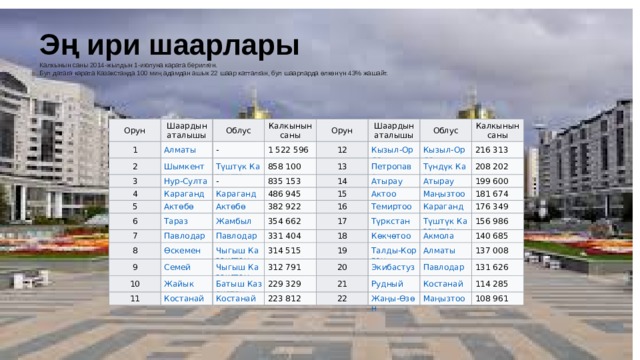Viewport: 640px width, 360px height.
Task: Click the Жамбыл region link
Action: pos(233,221)
